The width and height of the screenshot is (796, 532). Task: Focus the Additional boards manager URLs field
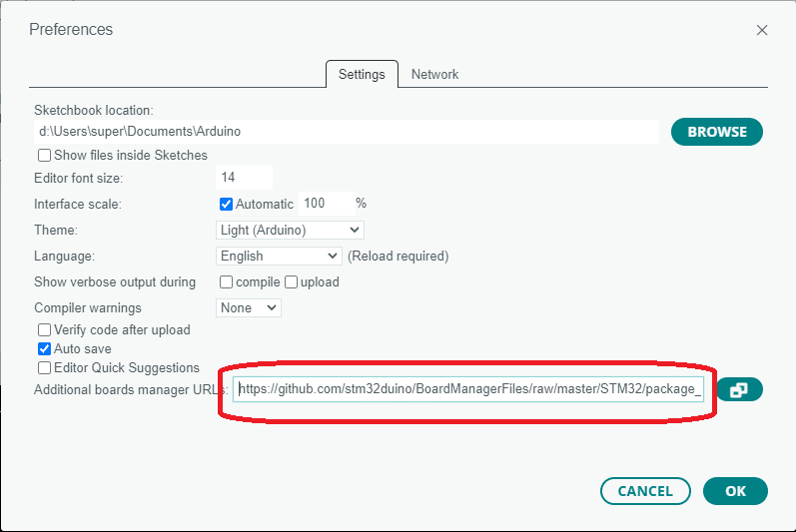(x=468, y=389)
